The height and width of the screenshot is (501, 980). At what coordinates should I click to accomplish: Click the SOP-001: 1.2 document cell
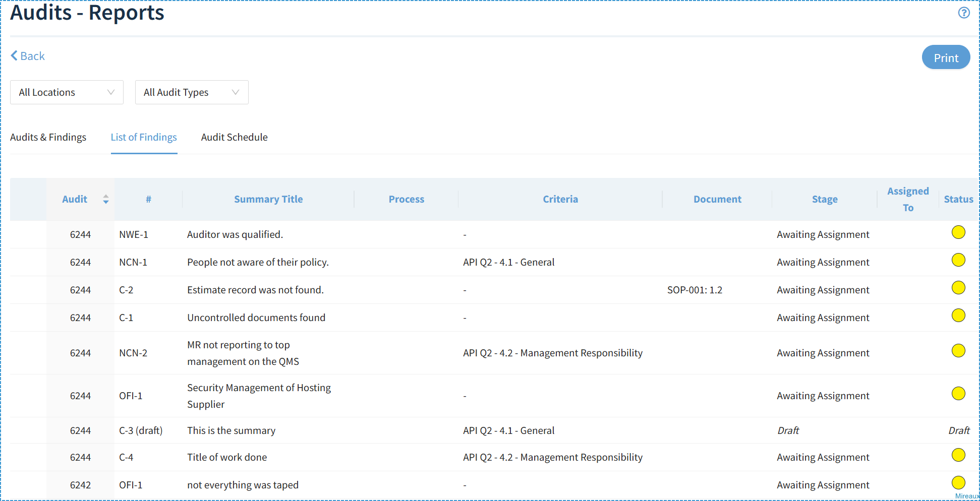coord(695,290)
